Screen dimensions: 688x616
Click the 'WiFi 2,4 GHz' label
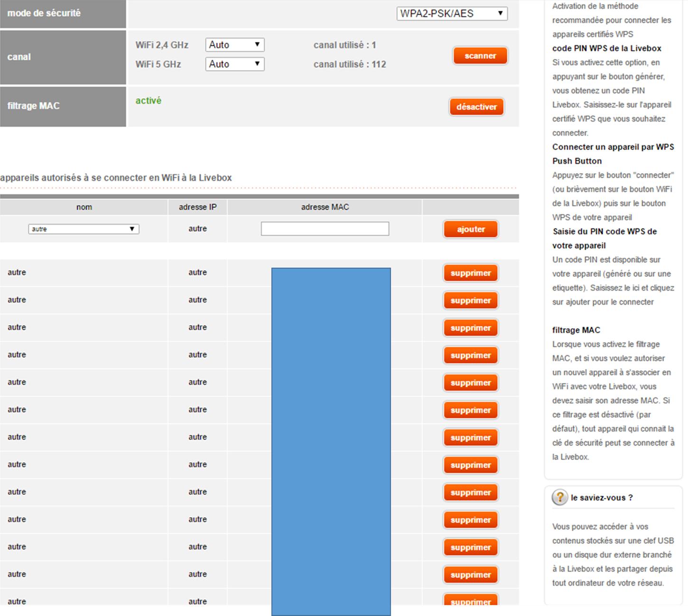point(162,45)
